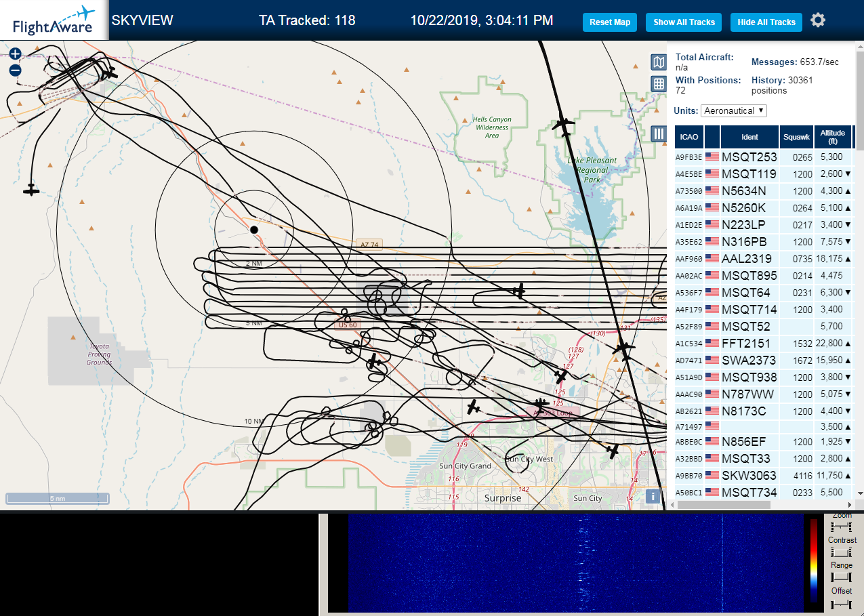
Task: Open the settings gear icon
Action: (818, 20)
